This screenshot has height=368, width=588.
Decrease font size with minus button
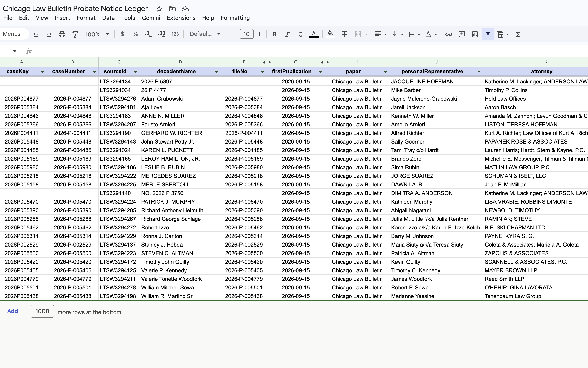coord(233,34)
